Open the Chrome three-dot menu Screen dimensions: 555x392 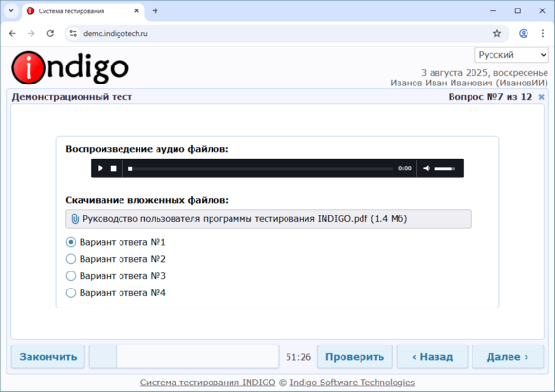tap(543, 33)
